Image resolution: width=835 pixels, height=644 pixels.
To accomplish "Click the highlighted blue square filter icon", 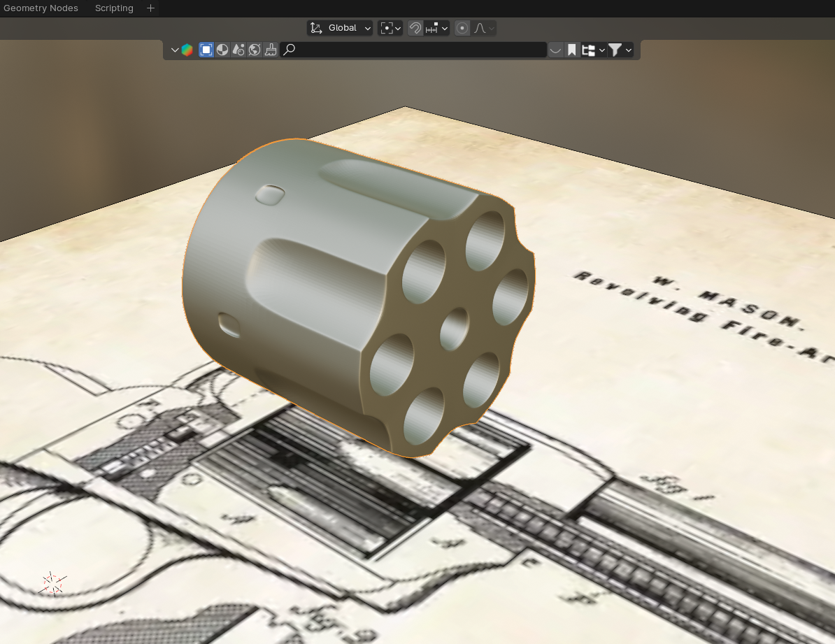I will point(206,50).
